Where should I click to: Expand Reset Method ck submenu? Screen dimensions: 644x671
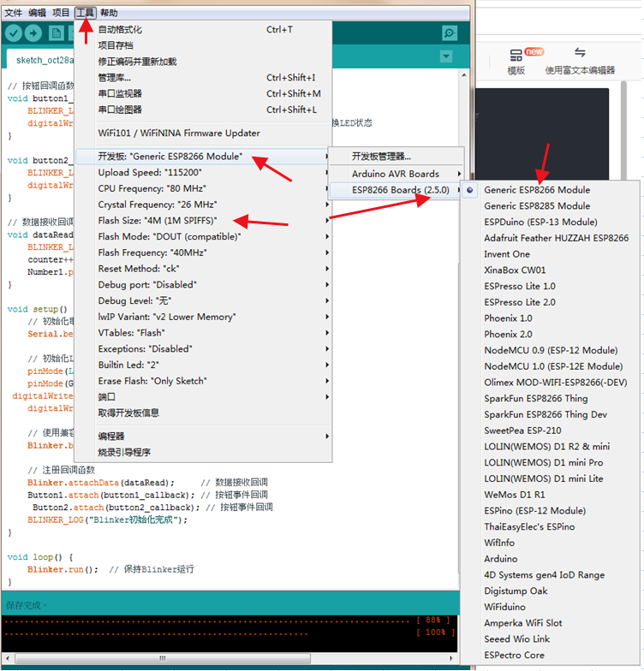[x=204, y=269]
